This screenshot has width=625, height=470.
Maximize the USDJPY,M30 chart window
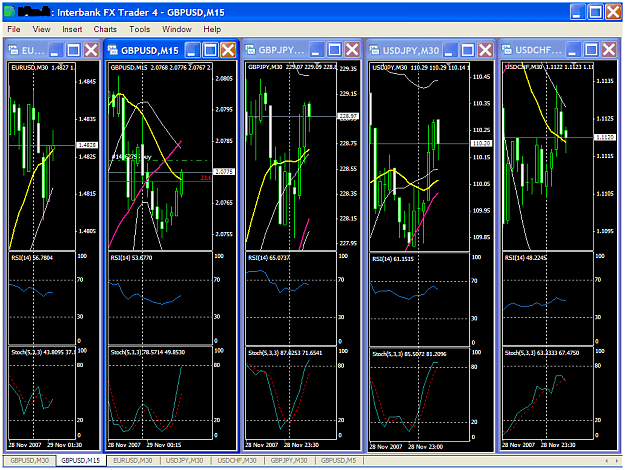click(x=468, y=50)
